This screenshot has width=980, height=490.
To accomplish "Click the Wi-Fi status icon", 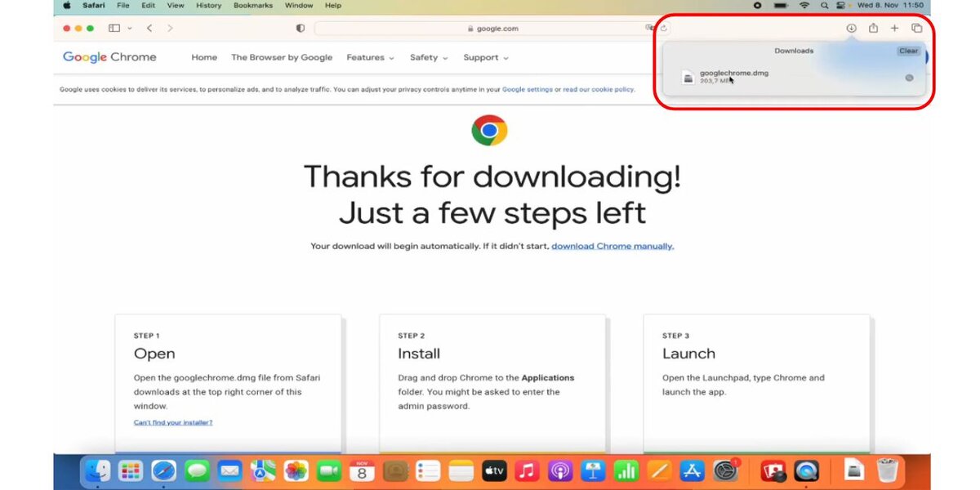I will click(x=804, y=5).
